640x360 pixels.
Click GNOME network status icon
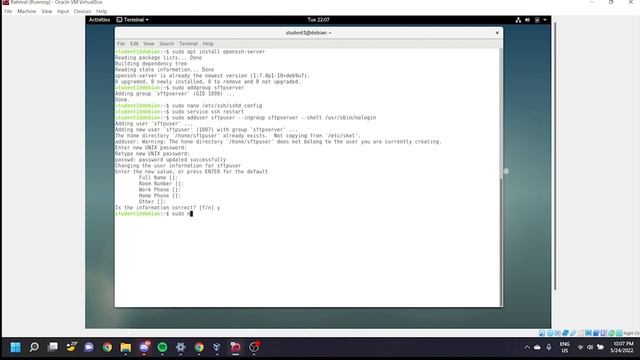[x=518, y=20]
